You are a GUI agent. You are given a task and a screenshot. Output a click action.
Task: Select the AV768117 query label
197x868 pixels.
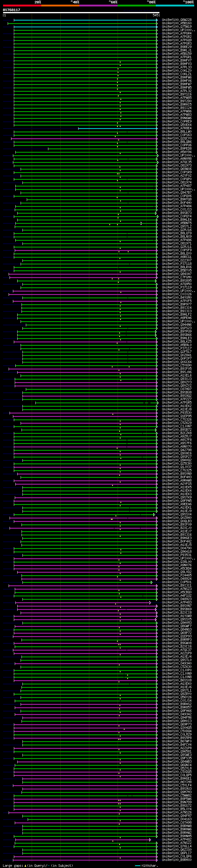point(11,10)
